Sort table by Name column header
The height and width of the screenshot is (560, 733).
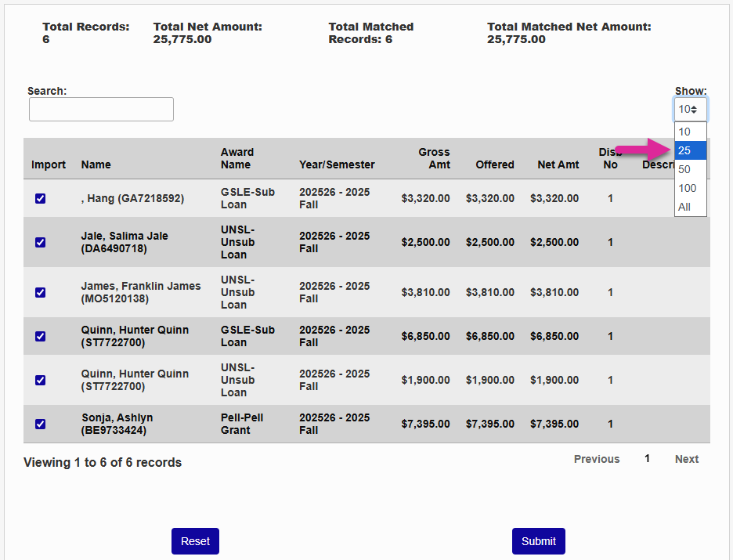(96, 164)
